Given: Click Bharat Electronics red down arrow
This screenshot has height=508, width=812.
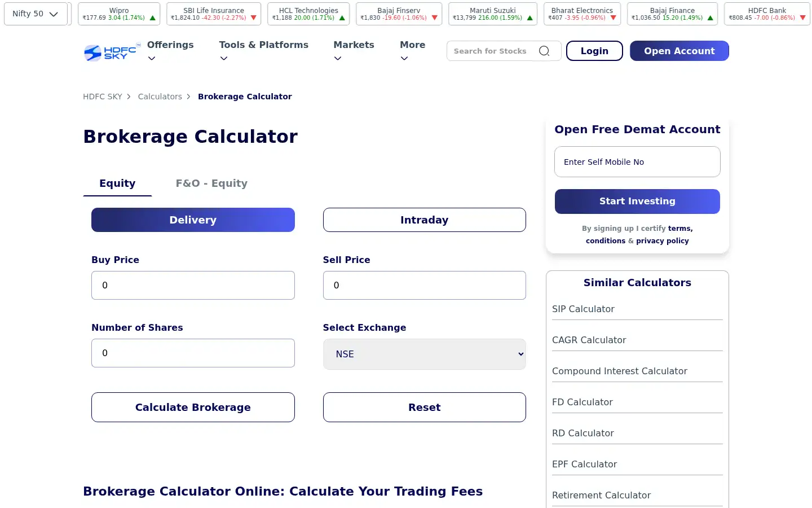Looking at the screenshot, I should [x=613, y=18].
